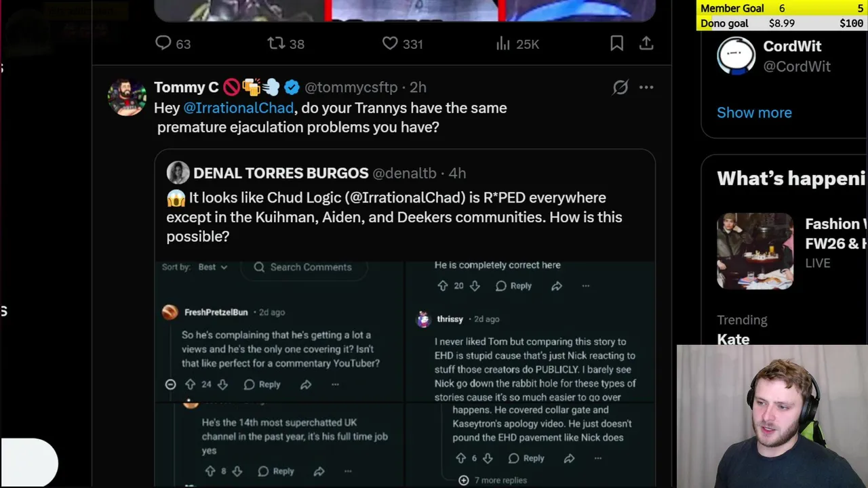Screen dimensions: 868x488
Task: Open Tommy C's profile avatar
Action: 127,98
